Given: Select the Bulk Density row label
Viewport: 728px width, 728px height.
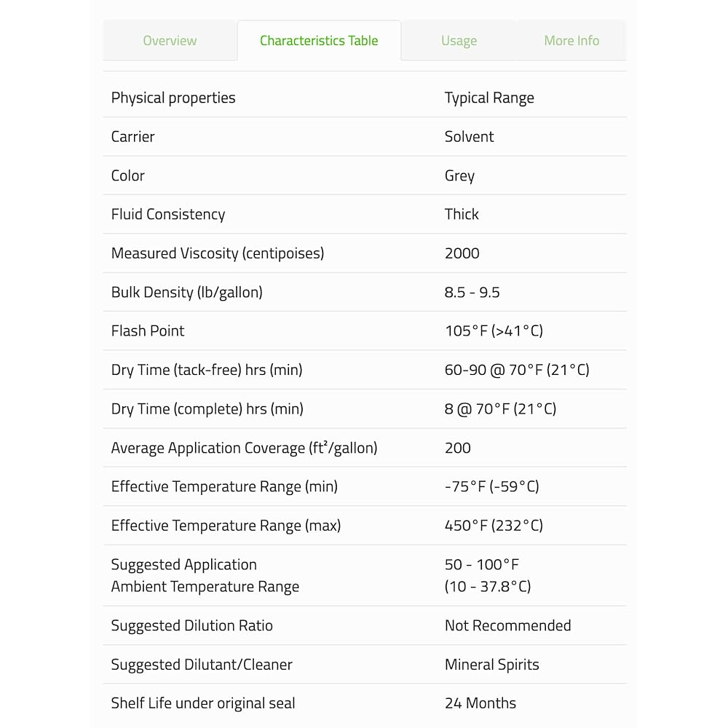Looking at the screenshot, I should (x=186, y=293).
